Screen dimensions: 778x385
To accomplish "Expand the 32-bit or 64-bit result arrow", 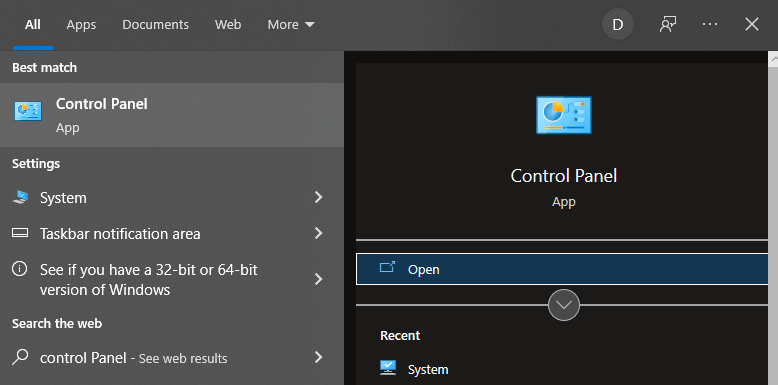I will coord(319,279).
